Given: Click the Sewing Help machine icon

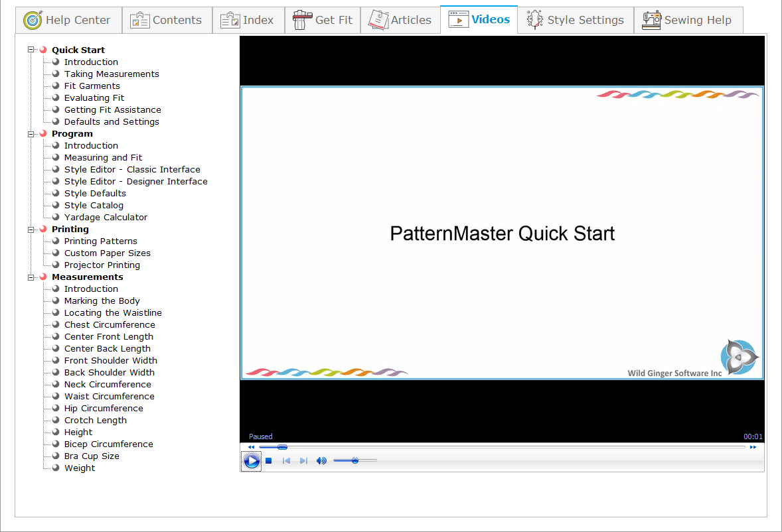Looking at the screenshot, I should pyautogui.click(x=651, y=20).
